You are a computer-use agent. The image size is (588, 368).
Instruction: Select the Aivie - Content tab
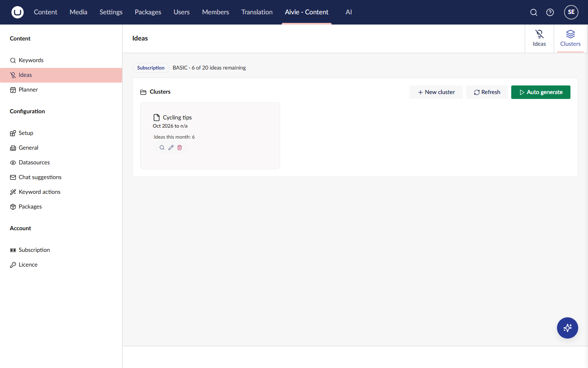[307, 12]
